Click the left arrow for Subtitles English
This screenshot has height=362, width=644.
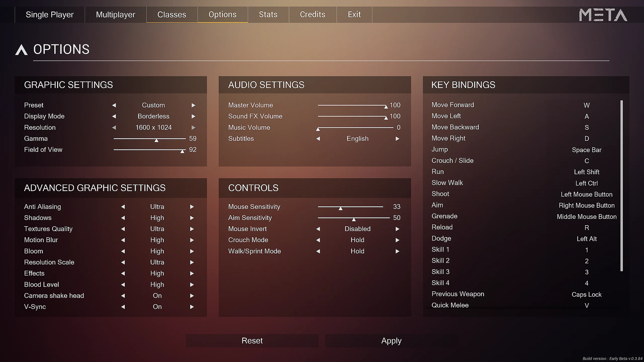click(x=318, y=139)
